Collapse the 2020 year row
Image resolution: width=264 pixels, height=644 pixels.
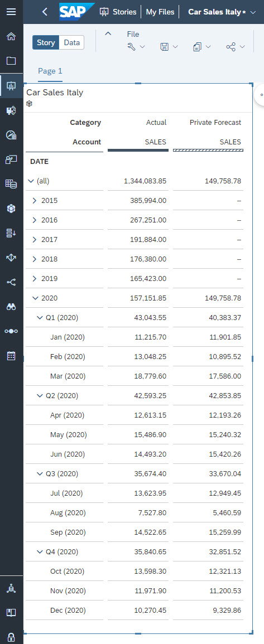[35, 298]
